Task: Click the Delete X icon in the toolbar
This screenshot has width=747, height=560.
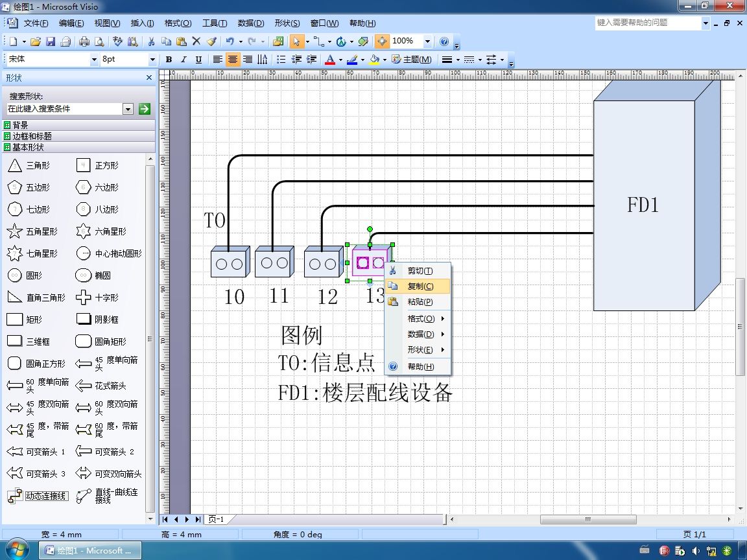Action: pyautogui.click(x=196, y=41)
